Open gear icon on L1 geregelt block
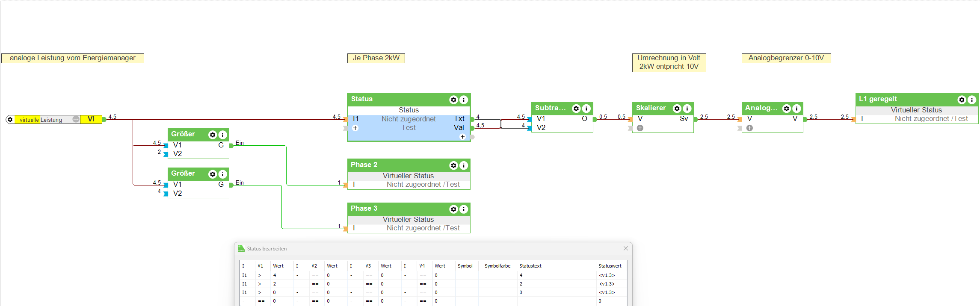Screen dimensions: 980x306 tap(962, 100)
